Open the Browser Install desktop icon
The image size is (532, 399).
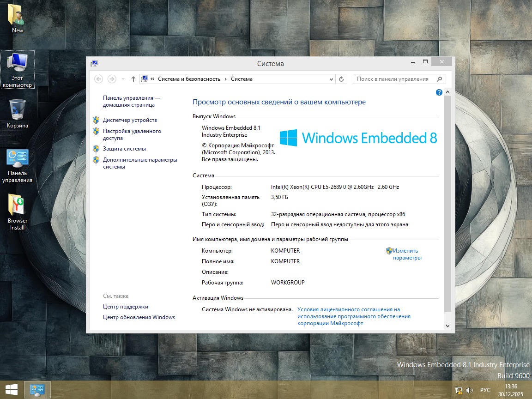point(18,212)
